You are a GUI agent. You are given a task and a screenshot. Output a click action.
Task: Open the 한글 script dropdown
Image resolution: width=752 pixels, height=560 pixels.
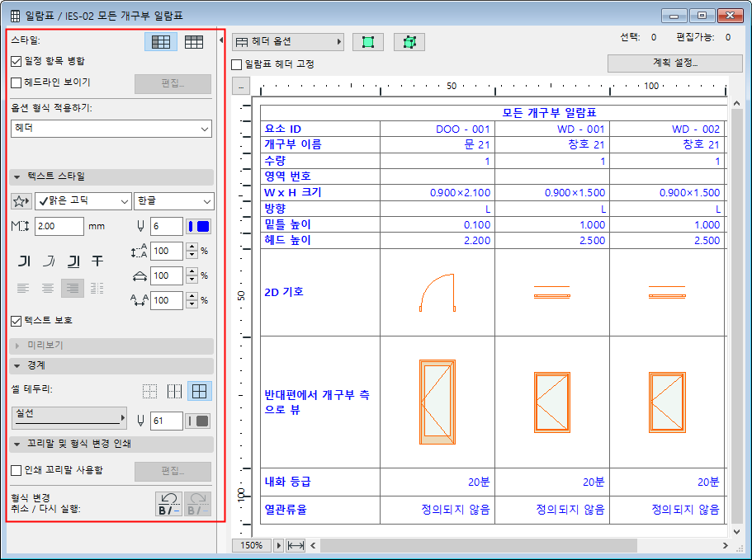pyautogui.click(x=173, y=201)
